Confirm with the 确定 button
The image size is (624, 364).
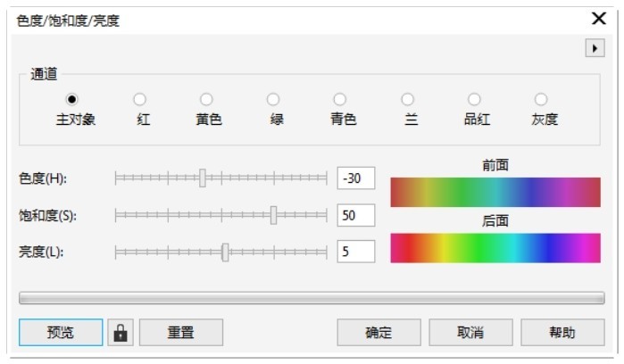click(379, 332)
